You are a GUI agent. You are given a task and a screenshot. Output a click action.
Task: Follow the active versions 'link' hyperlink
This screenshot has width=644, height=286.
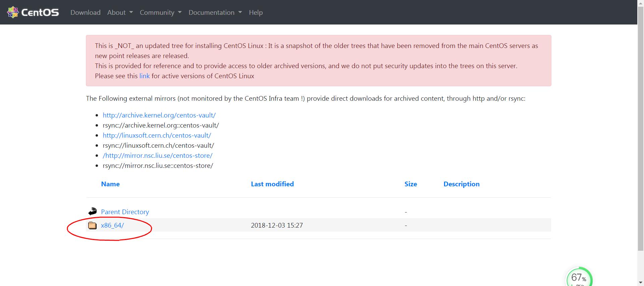click(x=144, y=76)
